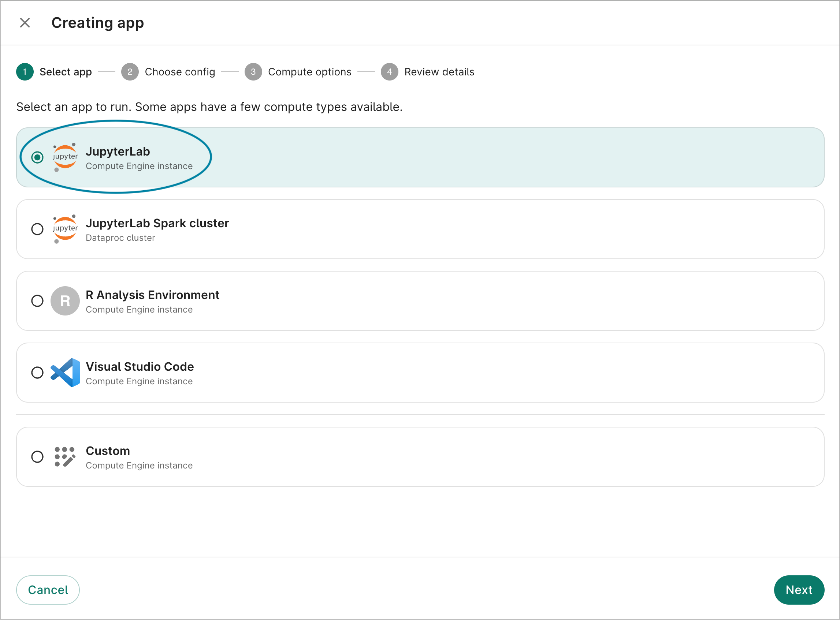Click the Custom app grid-pencil icon
The width and height of the screenshot is (840, 620).
pos(65,457)
